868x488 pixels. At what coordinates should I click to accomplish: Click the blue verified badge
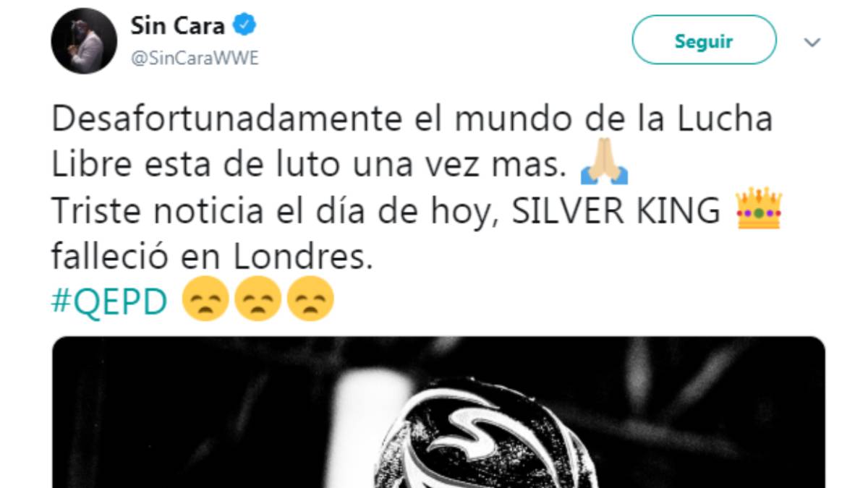pos(247,27)
